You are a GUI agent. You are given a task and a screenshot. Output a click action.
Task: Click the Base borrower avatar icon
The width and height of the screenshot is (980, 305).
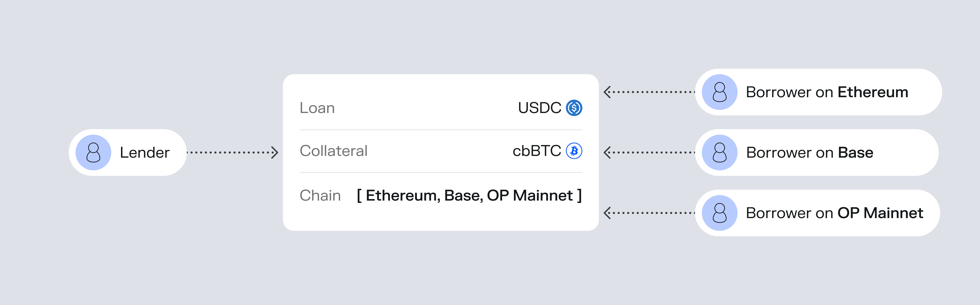pos(719,152)
